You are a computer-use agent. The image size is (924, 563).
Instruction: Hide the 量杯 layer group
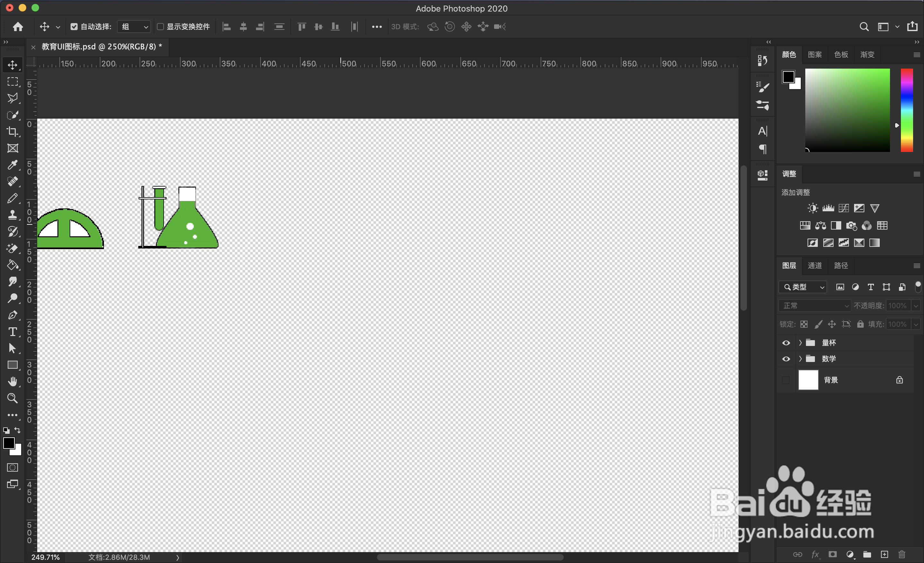click(x=786, y=343)
